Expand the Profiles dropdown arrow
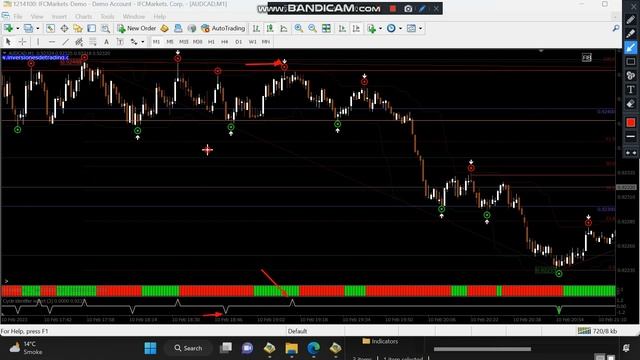Viewport: 640px width, 360px height. tap(38, 28)
